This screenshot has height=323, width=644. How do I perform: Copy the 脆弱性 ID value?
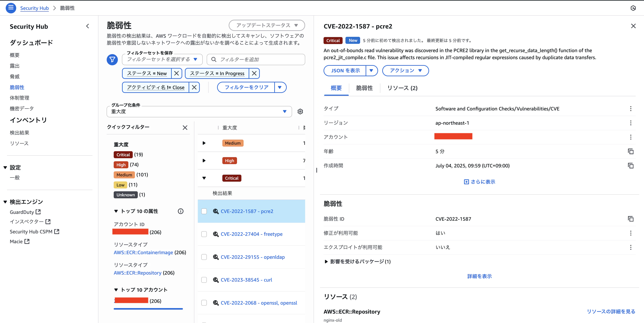point(631,219)
